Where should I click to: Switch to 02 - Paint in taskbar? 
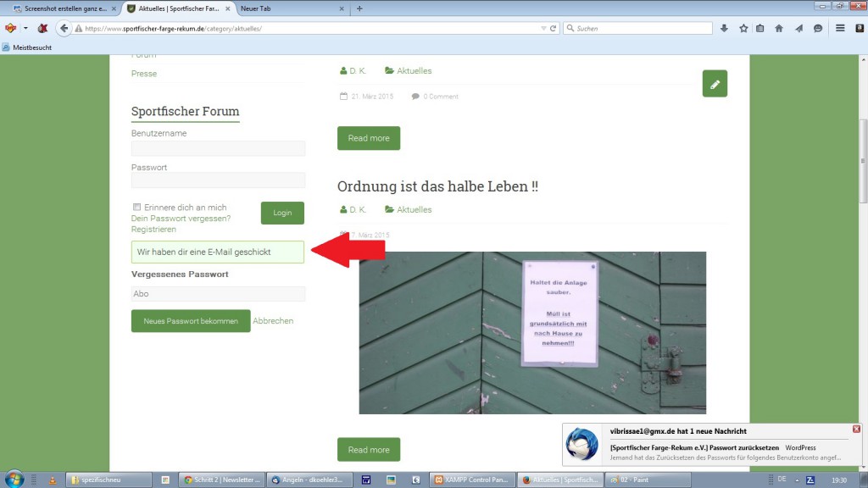pyautogui.click(x=648, y=480)
